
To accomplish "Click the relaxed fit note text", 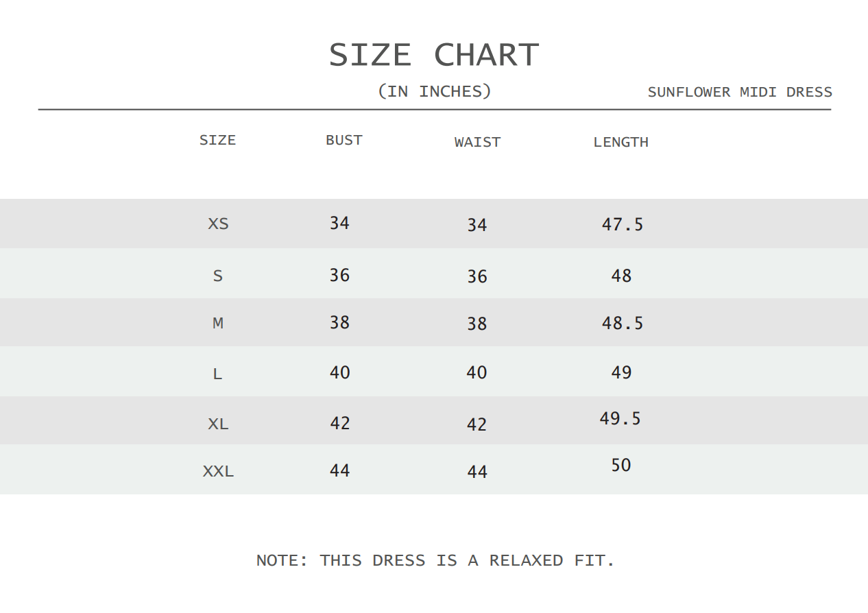I will coord(435,560).
